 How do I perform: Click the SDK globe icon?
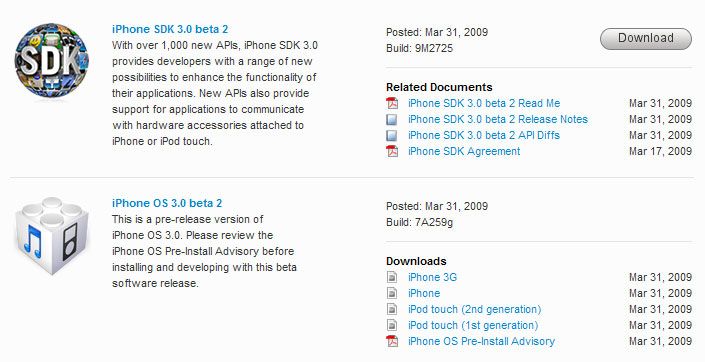click(51, 61)
